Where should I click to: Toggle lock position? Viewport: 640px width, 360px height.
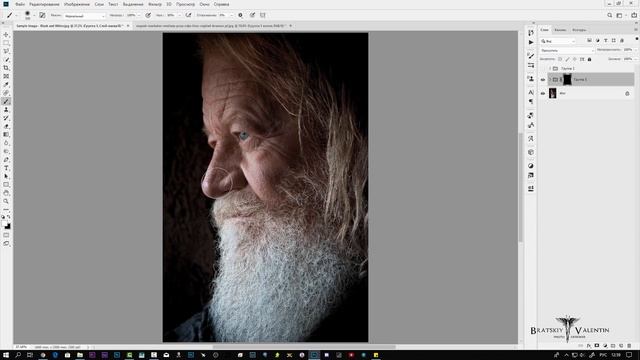(575, 59)
